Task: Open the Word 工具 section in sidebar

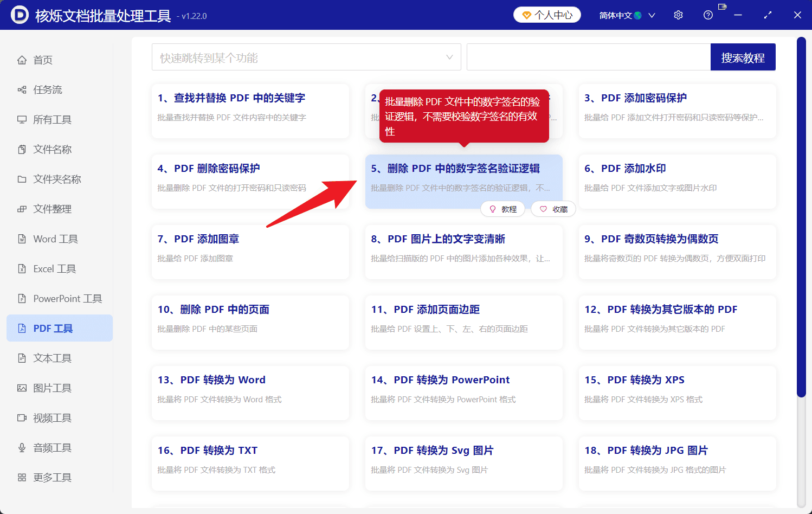Action: [x=54, y=239]
